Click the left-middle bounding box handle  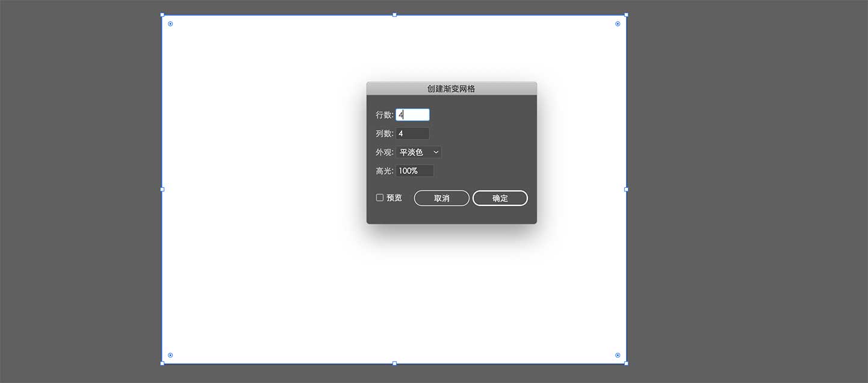pyautogui.click(x=162, y=189)
